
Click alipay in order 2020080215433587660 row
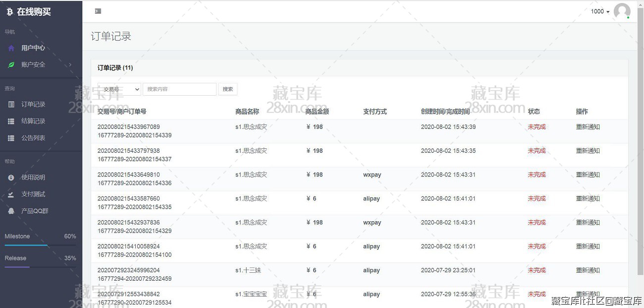372,198
